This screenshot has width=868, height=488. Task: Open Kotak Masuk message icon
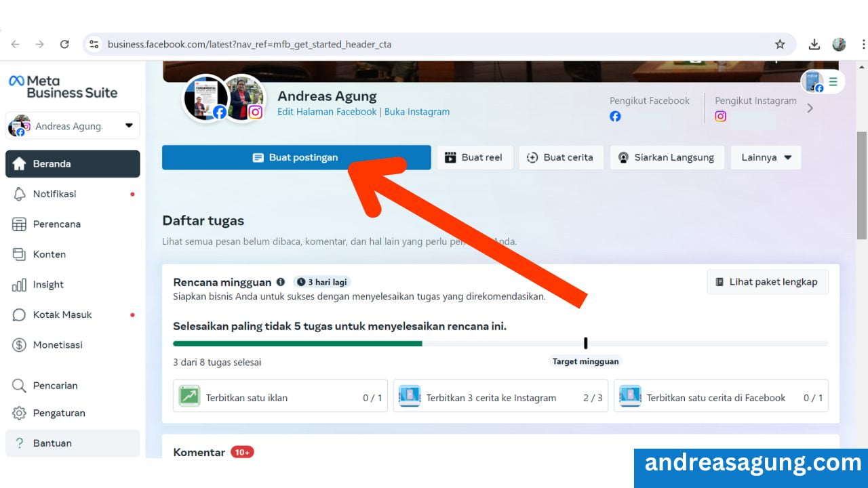(x=19, y=314)
